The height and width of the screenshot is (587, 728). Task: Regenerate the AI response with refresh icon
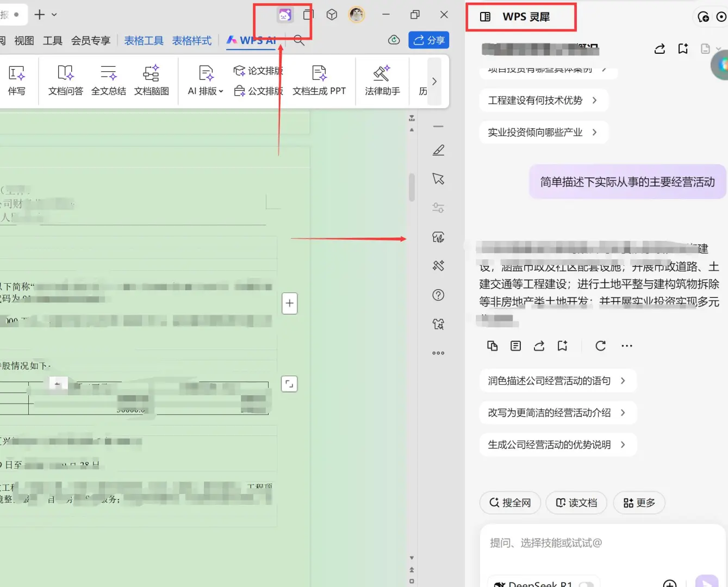point(600,346)
